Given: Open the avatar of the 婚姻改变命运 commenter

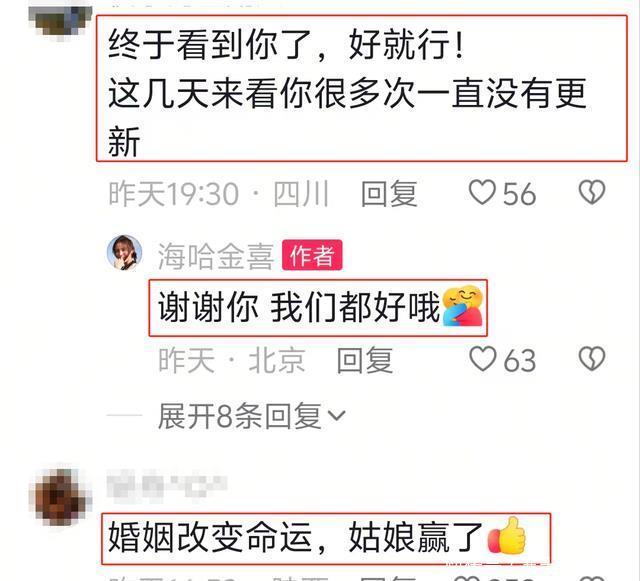Looking at the screenshot, I should point(60,497).
